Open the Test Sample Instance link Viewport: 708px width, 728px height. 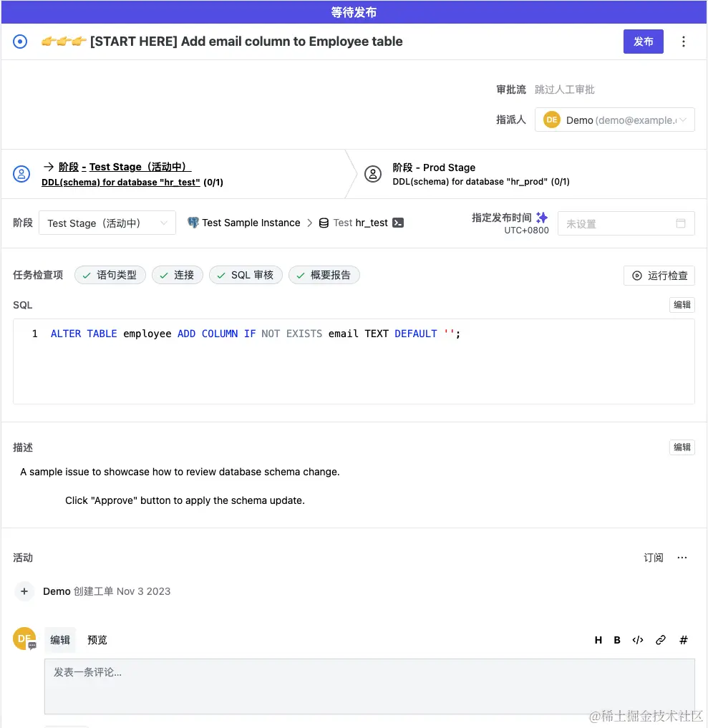pyautogui.click(x=251, y=223)
